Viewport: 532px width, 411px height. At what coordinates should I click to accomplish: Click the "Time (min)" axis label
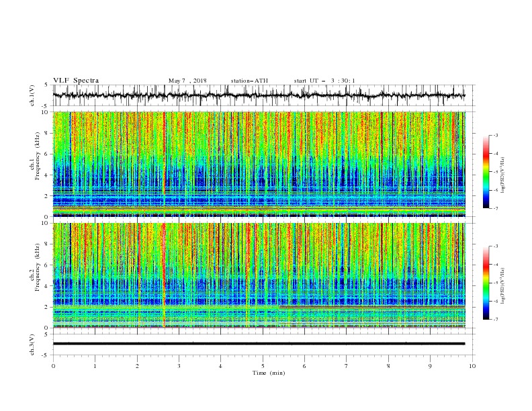tap(269, 373)
